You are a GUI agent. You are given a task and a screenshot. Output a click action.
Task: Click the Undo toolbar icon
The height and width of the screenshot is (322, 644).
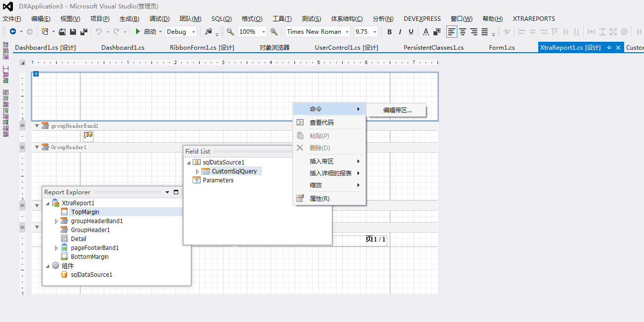[99, 31]
